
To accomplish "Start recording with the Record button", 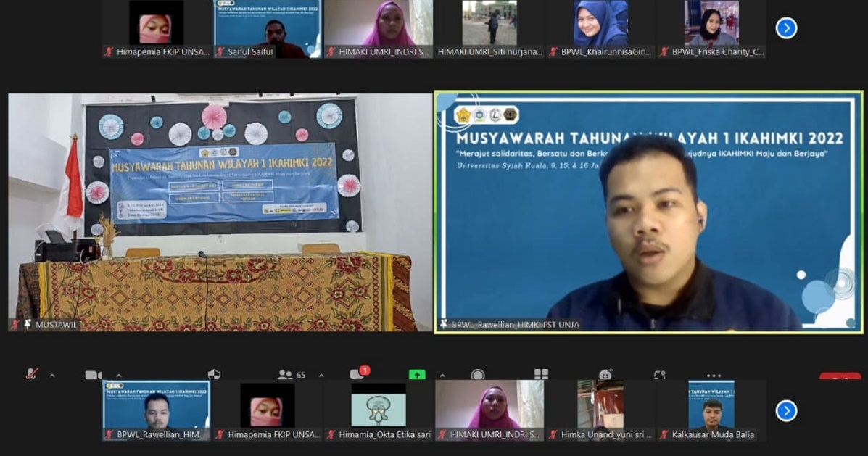I will coord(477,375).
